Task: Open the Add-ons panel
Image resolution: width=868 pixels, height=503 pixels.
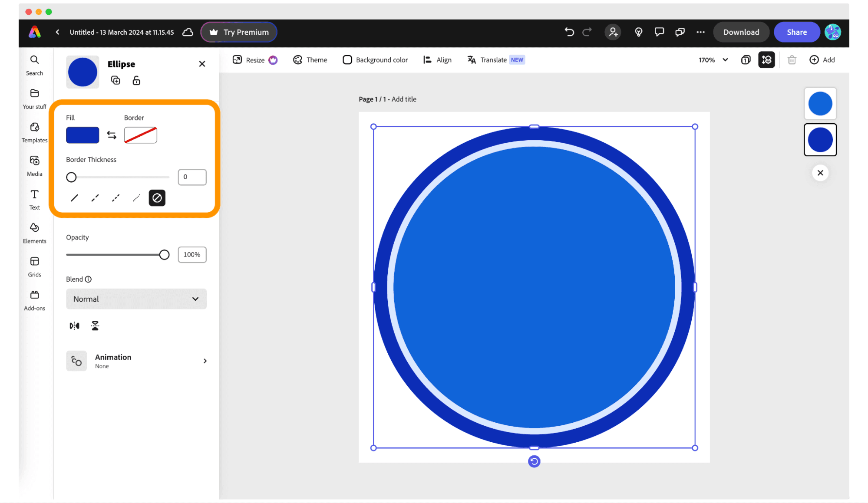Action: point(34,300)
